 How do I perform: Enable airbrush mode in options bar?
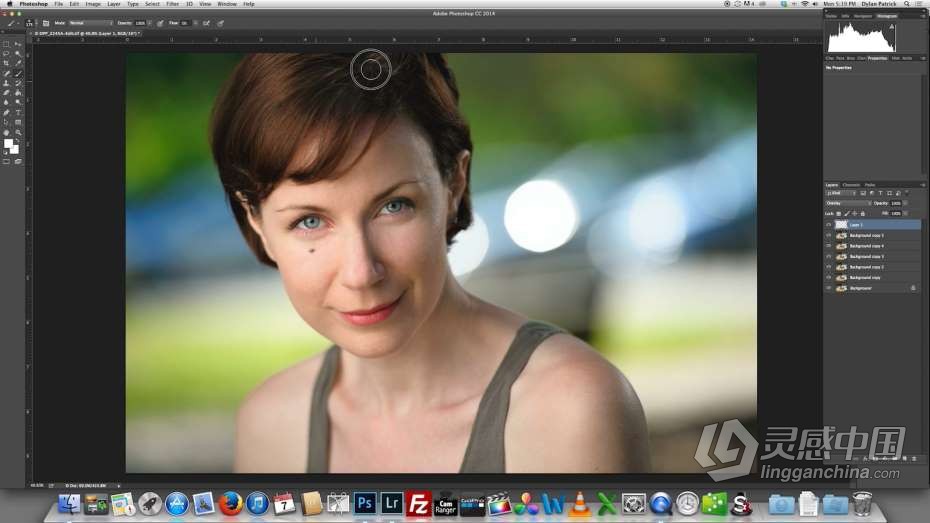206,23
